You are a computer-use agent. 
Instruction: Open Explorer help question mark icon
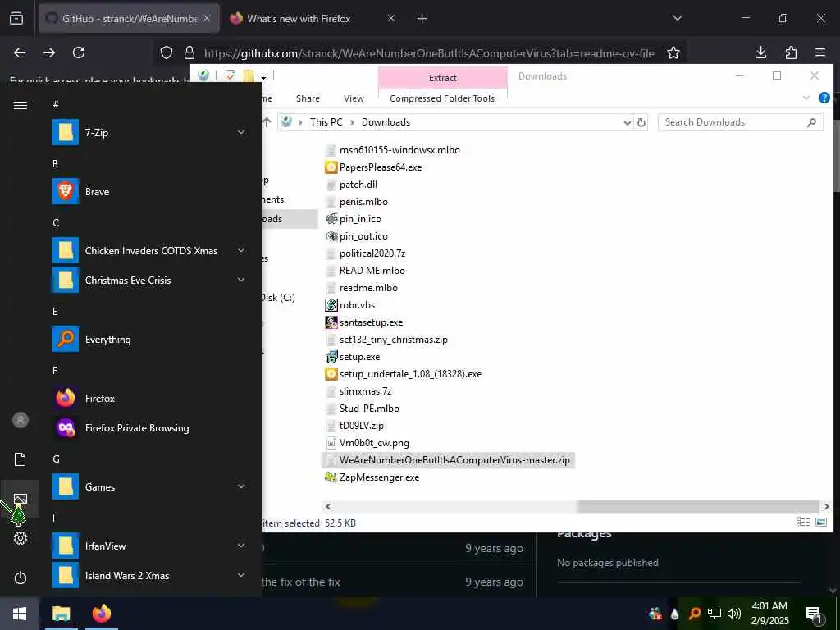coord(824,98)
